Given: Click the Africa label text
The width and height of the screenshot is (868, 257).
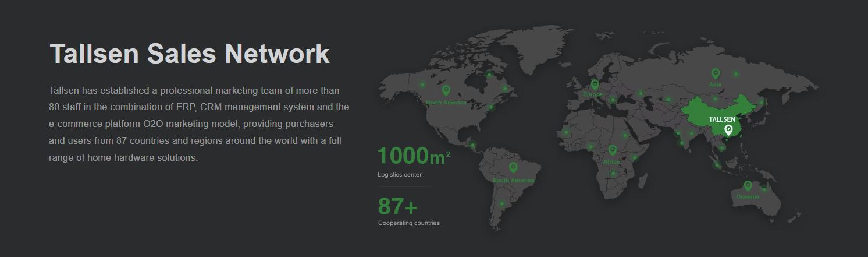Looking at the screenshot, I should [611, 162].
